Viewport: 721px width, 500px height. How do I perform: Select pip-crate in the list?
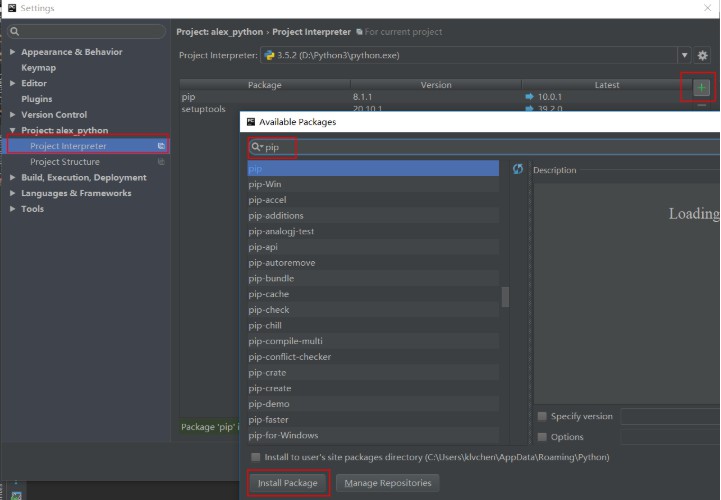click(373, 372)
